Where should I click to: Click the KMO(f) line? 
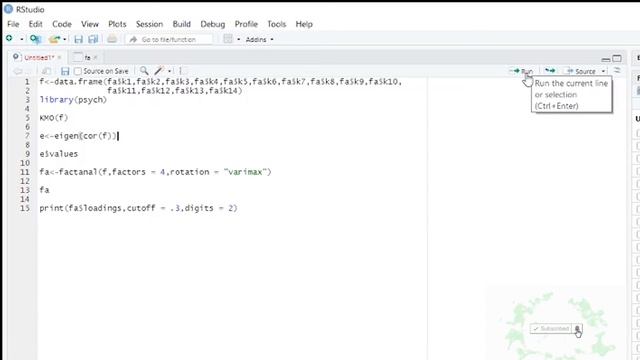tap(54, 118)
